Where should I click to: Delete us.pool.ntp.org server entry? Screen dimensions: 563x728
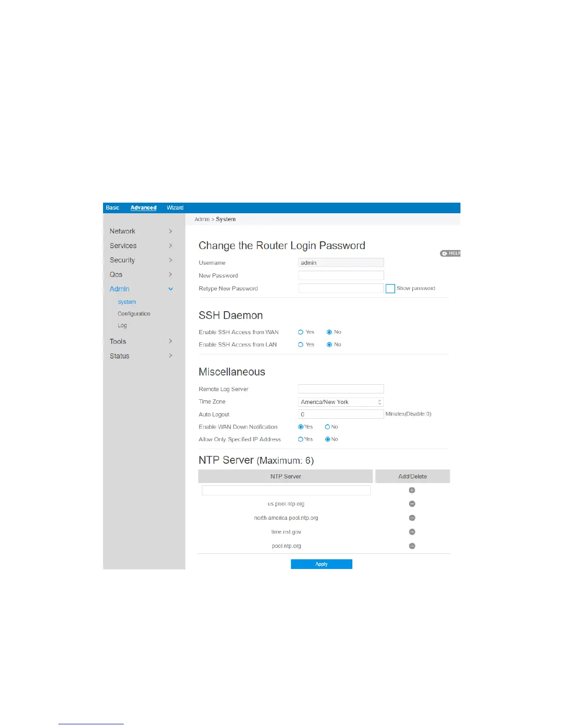coord(412,504)
